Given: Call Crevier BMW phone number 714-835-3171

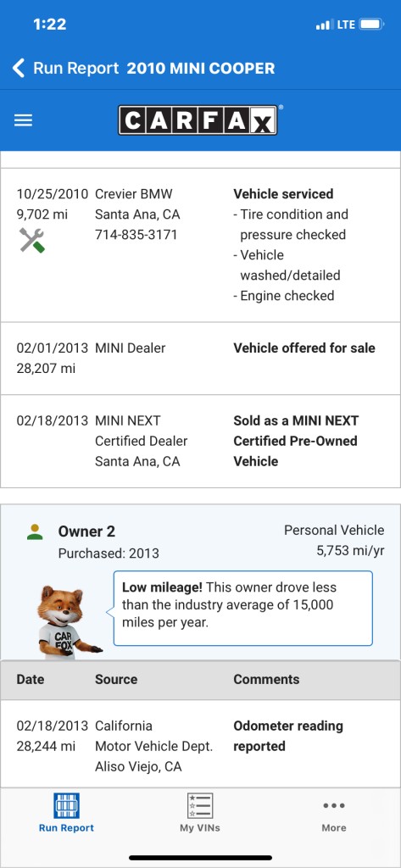Looking at the screenshot, I should (x=136, y=235).
